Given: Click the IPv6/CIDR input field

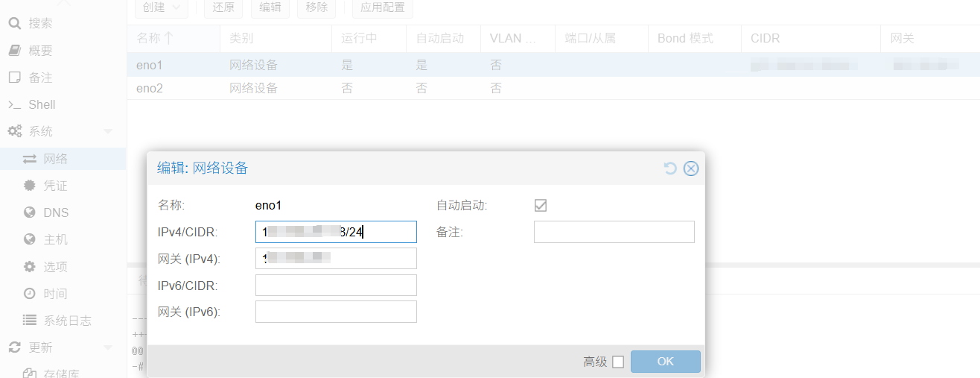Looking at the screenshot, I should coord(336,286).
